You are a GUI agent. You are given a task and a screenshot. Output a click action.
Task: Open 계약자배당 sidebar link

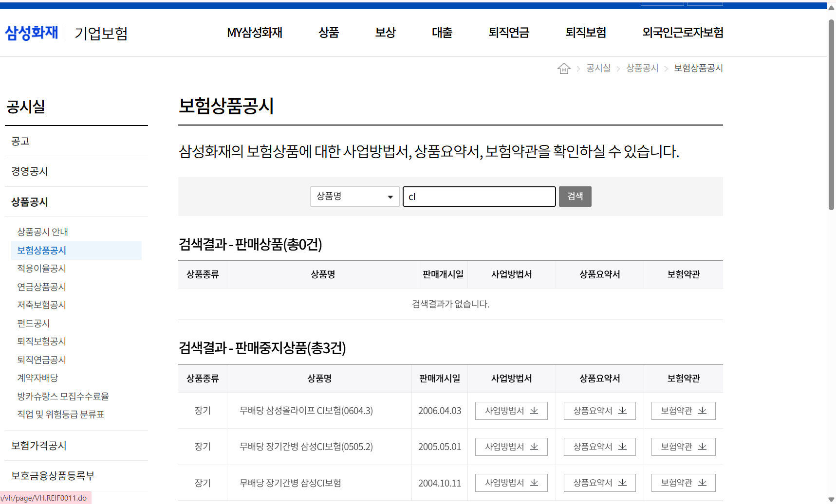[38, 378]
